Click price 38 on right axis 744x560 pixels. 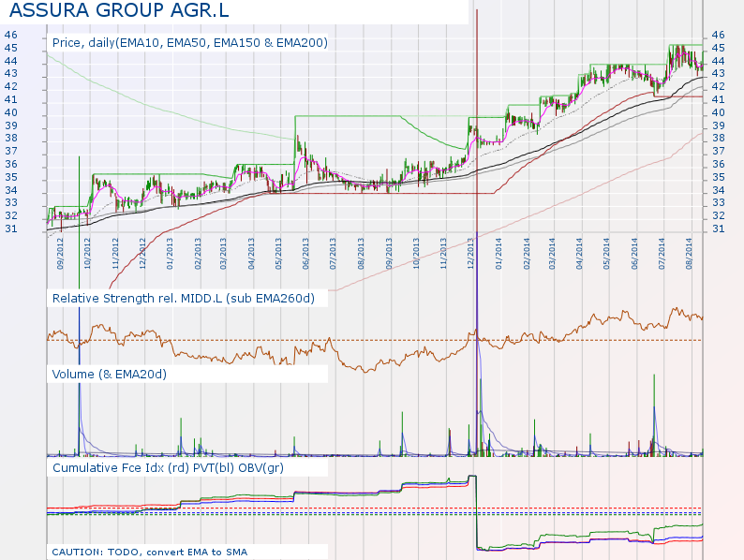coord(719,138)
